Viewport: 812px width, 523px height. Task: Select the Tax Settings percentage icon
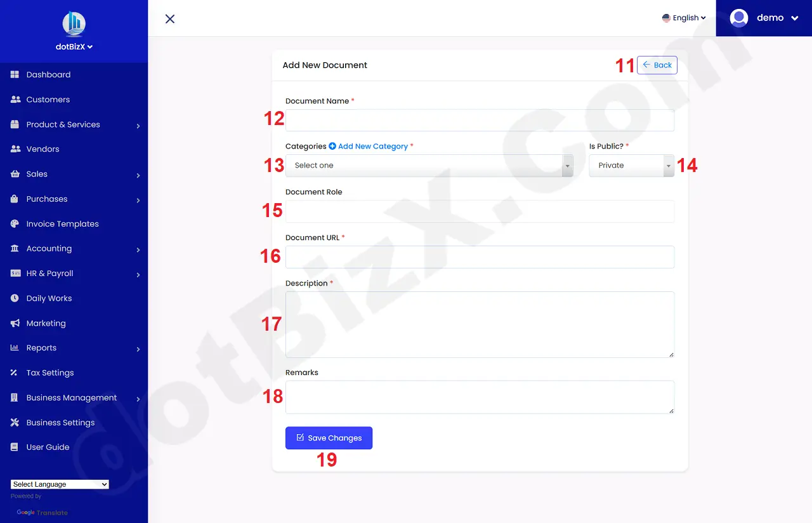click(14, 373)
